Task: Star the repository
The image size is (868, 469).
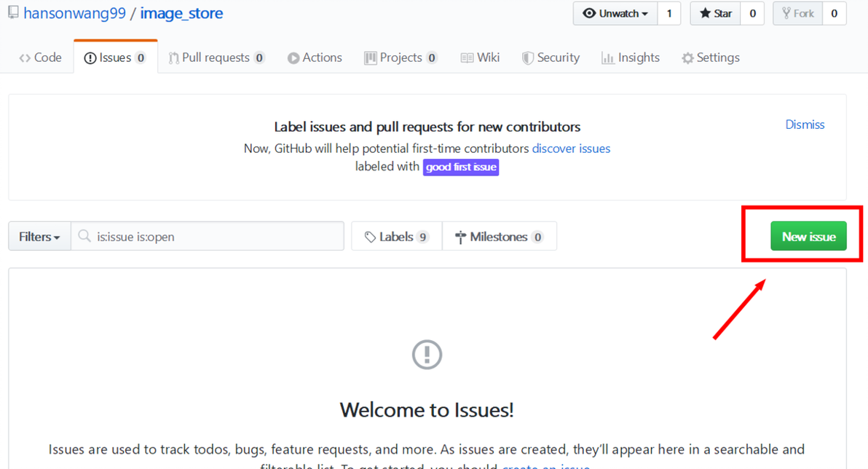Action: click(715, 13)
